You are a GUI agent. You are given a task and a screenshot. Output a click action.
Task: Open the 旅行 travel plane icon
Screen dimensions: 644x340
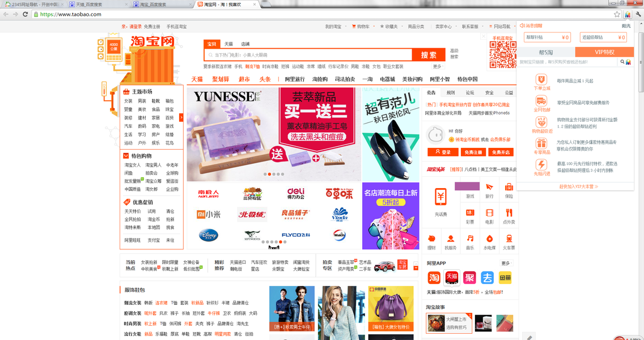click(489, 187)
